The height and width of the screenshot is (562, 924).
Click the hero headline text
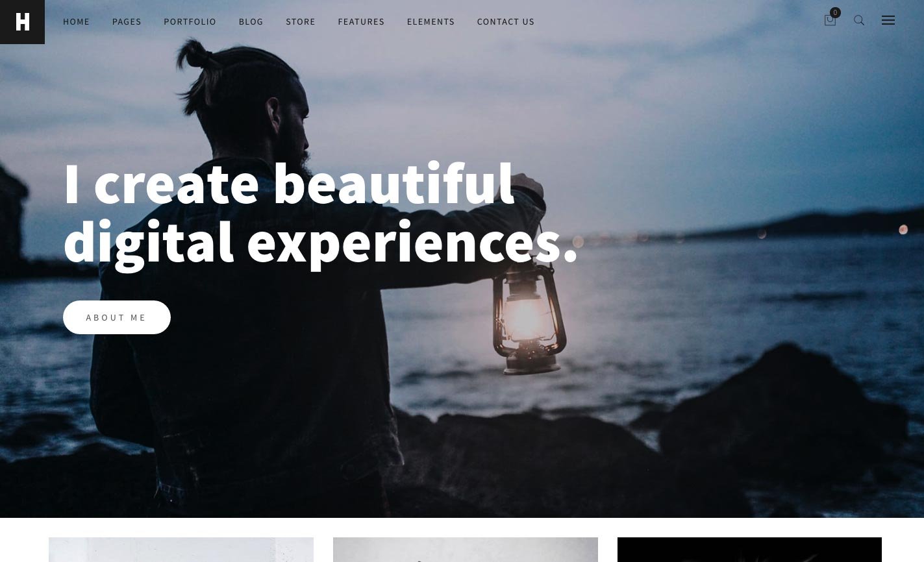[320, 213]
